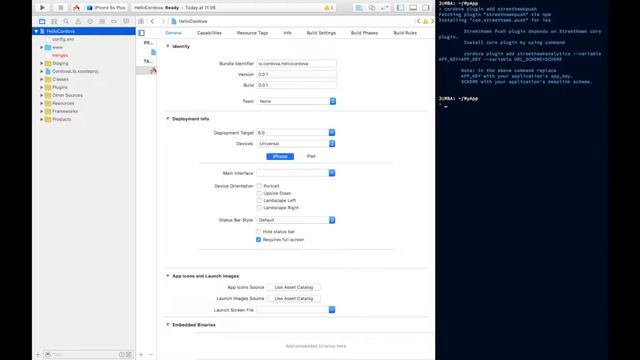The width and height of the screenshot is (640, 360).
Task: Show the issue count warning in the activity bar
Action: pyautogui.click(x=329, y=8)
